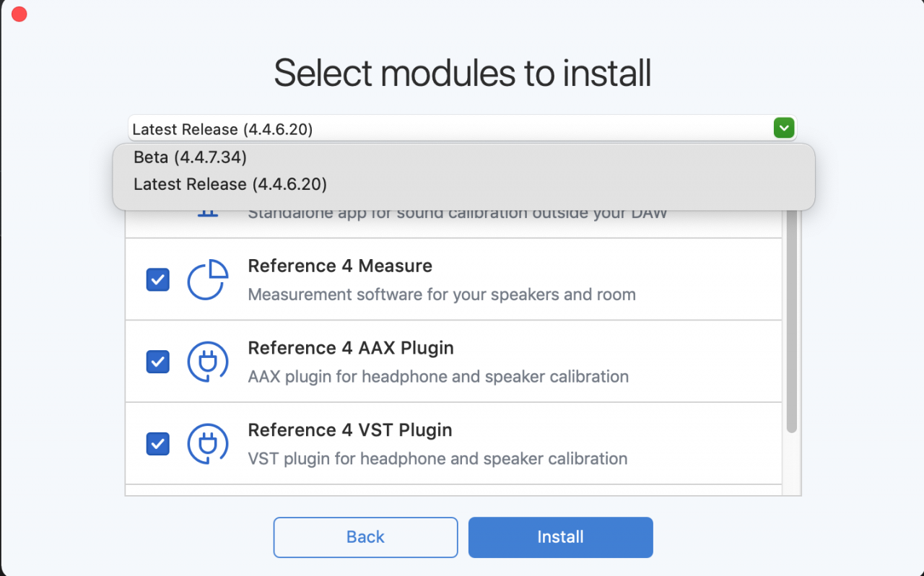
Task: Select Latest Release (4.4.6.20) in the popup list
Action: tap(230, 184)
